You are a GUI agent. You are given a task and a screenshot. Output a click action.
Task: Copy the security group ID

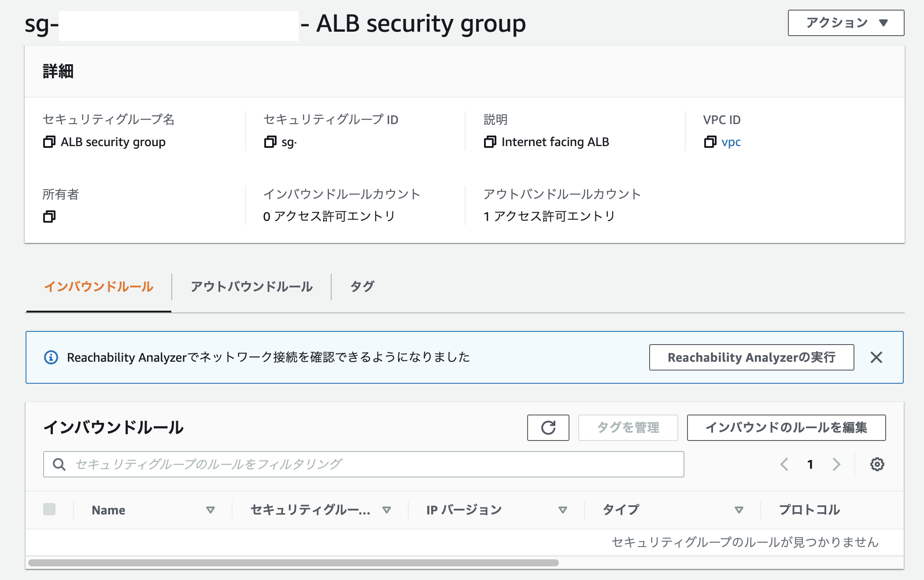(x=270, y=142)
